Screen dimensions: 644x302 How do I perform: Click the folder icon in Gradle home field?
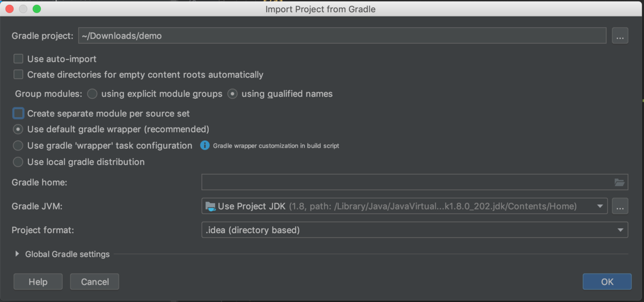(620, 183)
